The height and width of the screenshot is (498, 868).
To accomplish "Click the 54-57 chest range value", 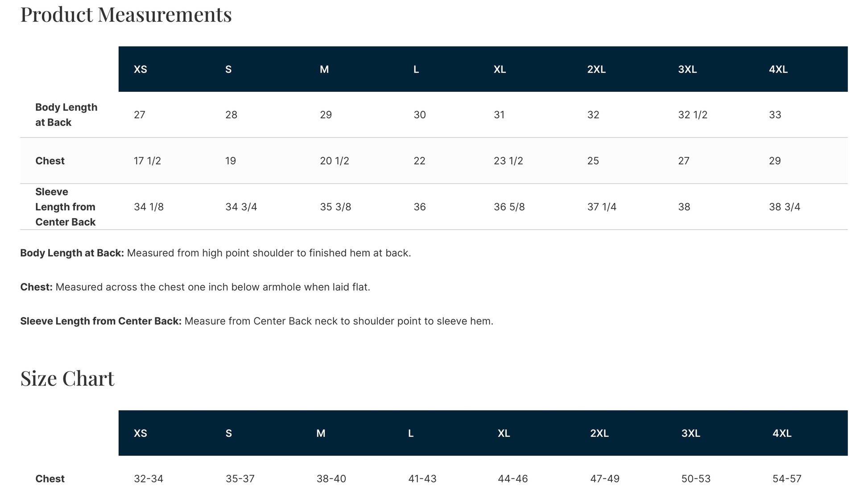I will [x=787, y=479].
